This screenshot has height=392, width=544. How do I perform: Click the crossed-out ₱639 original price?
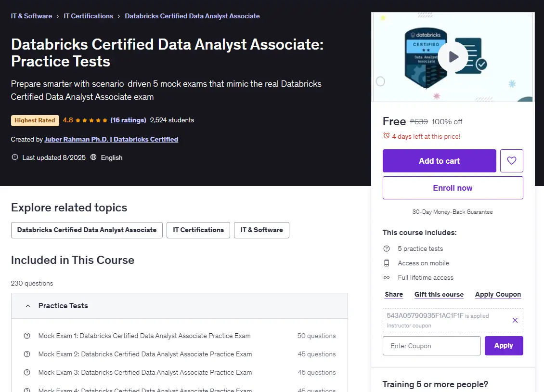pos(419,122)
